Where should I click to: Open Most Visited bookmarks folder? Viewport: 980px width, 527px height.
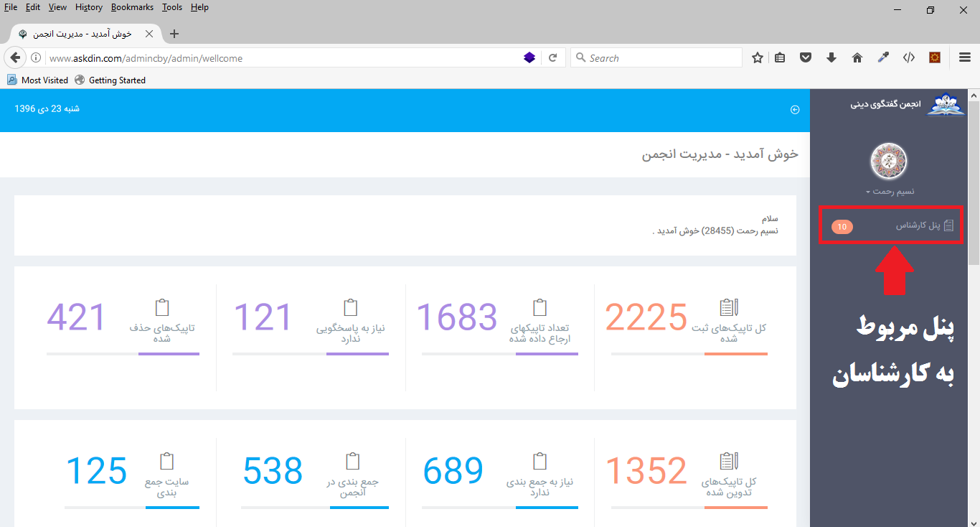37,80
